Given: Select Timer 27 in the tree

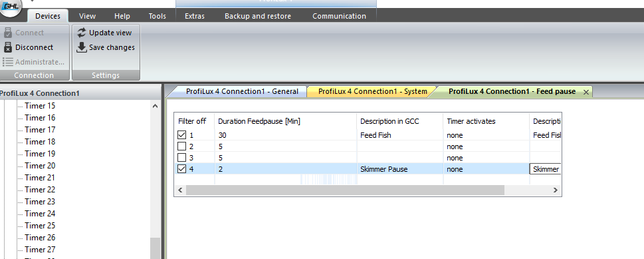Looking at the screenshot, I should tap(40, 249).
